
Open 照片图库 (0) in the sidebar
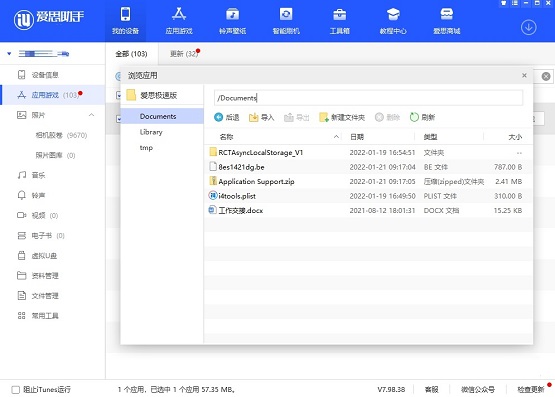pyautogui.click(x=55, y=155)
